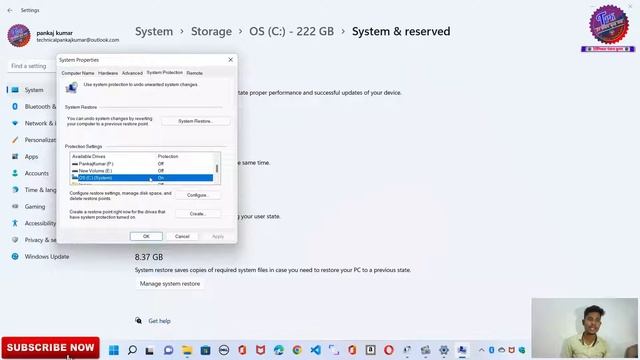640x360 pixels.
Task: Select OS (C:) (System) drive row
Action: click(x=142, y=178)
